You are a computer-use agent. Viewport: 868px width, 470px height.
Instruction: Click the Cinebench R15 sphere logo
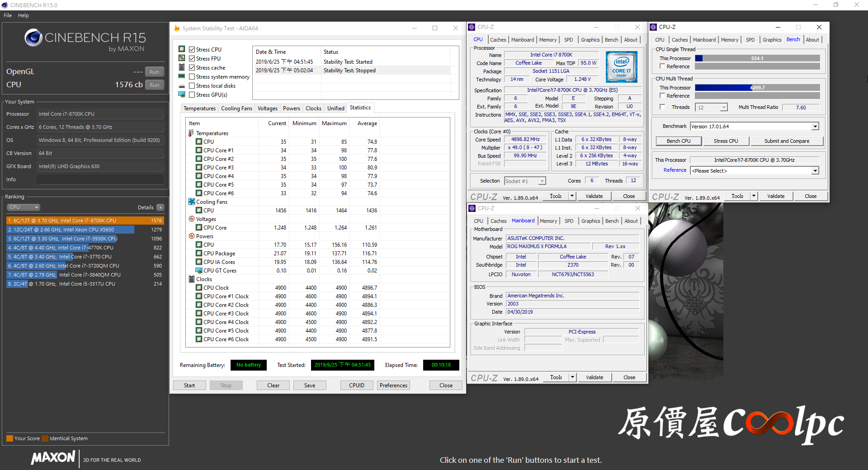point(33,38)
